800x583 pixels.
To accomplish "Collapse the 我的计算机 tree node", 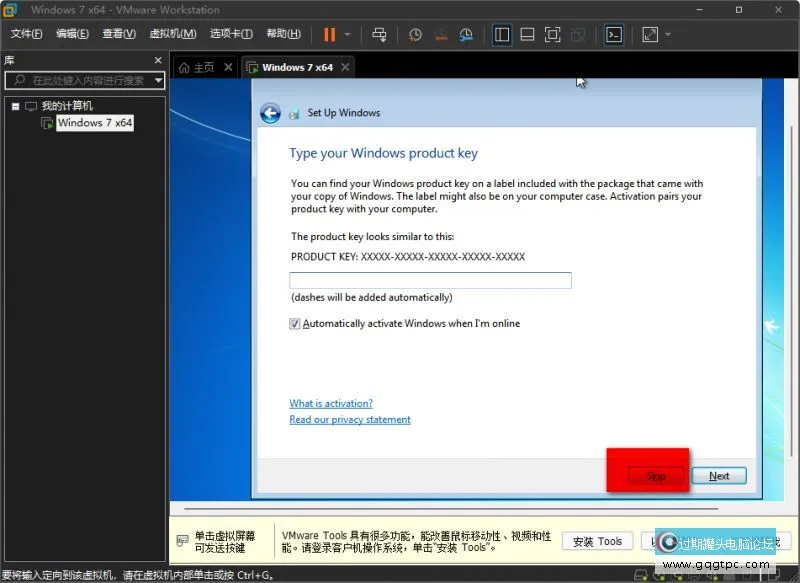I will [x=15, y=106].
